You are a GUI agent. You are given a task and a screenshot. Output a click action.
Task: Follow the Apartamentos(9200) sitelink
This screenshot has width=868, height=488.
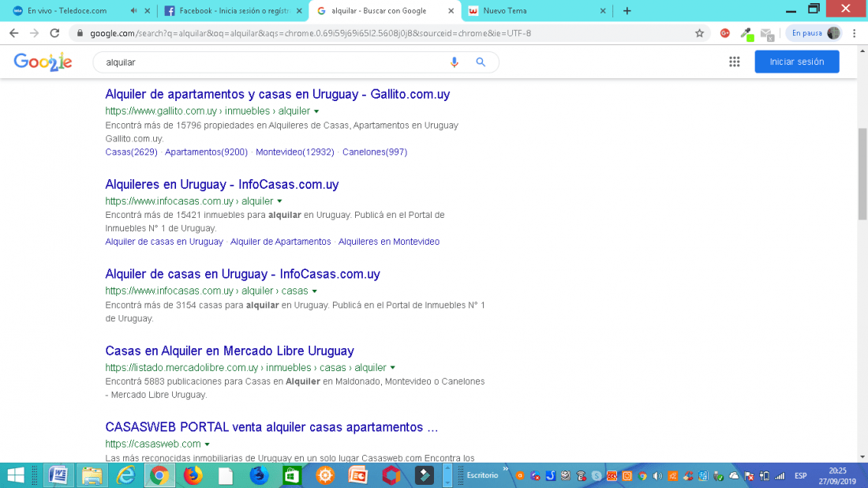point(206,152)
